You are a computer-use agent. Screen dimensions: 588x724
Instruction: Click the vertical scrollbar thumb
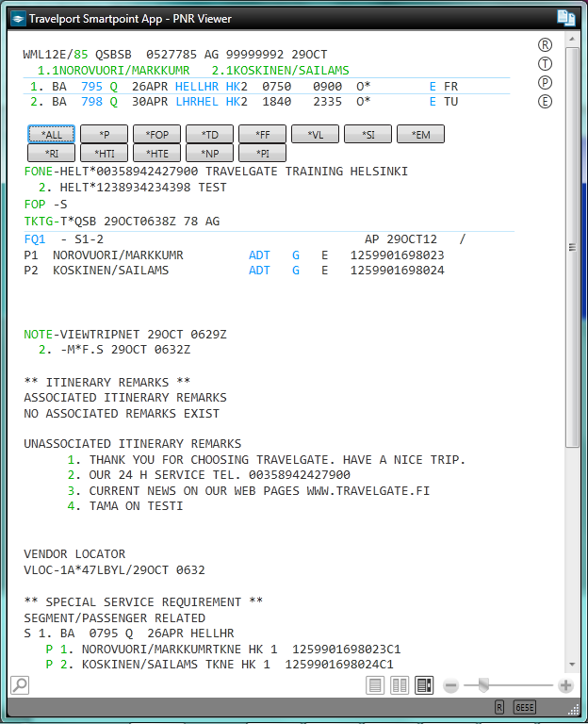pos(572,247)
